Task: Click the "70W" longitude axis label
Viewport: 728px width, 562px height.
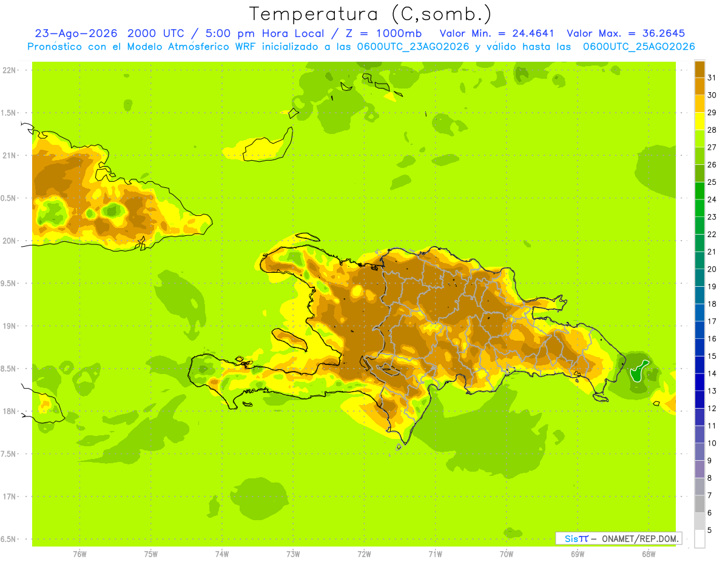Action: pos(506,554)
